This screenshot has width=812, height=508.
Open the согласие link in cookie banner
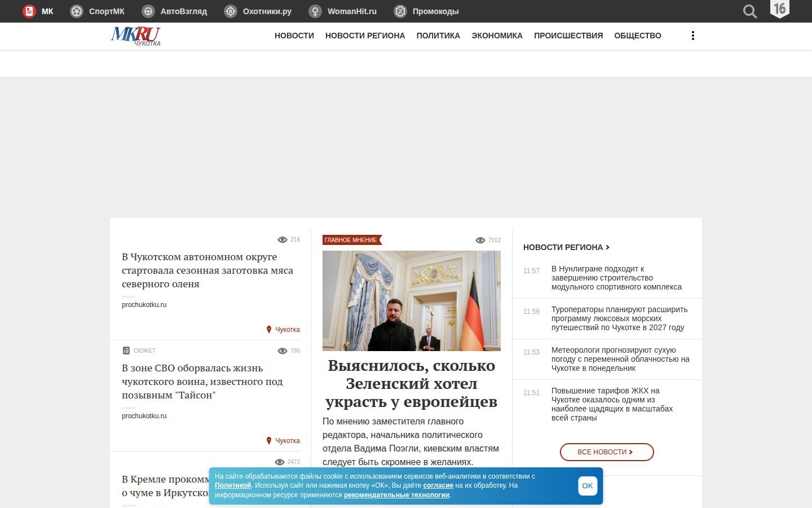tap(438, 485)
